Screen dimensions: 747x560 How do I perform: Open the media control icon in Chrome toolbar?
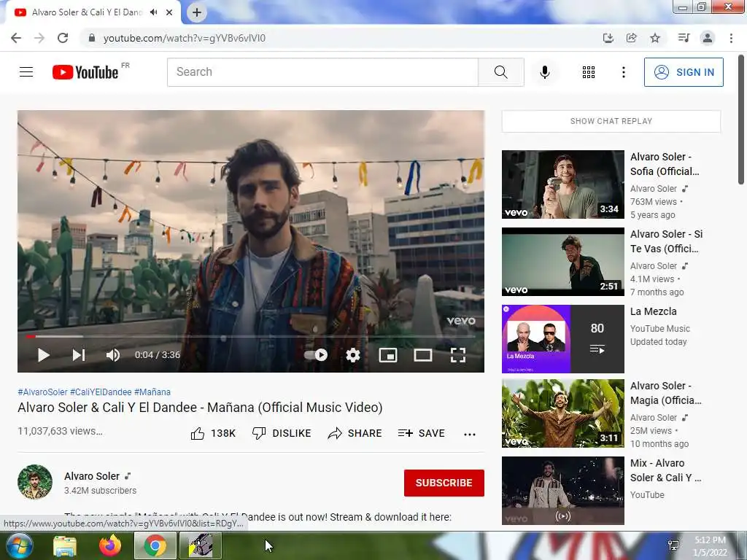point(684,38)
